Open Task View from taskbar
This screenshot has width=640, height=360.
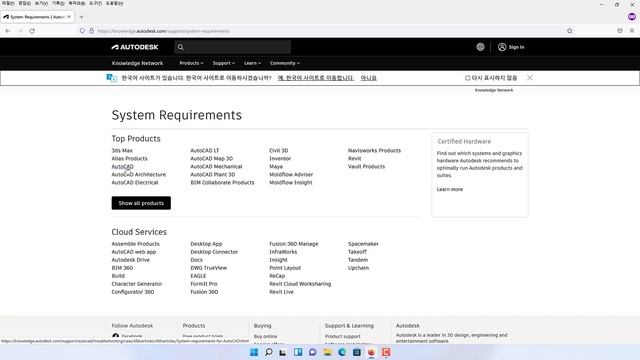click(x=283, y=352)
